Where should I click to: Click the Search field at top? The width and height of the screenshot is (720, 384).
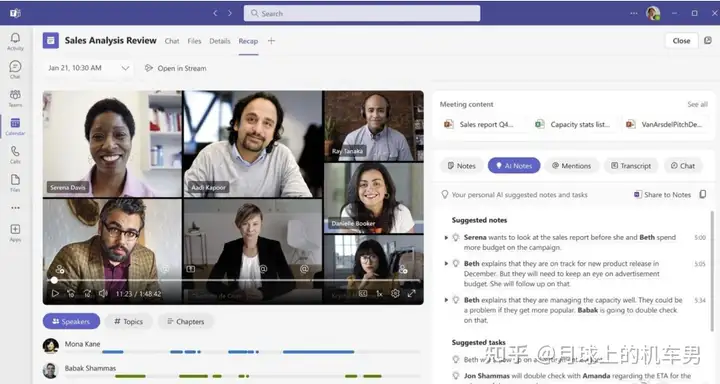point(362,13)
